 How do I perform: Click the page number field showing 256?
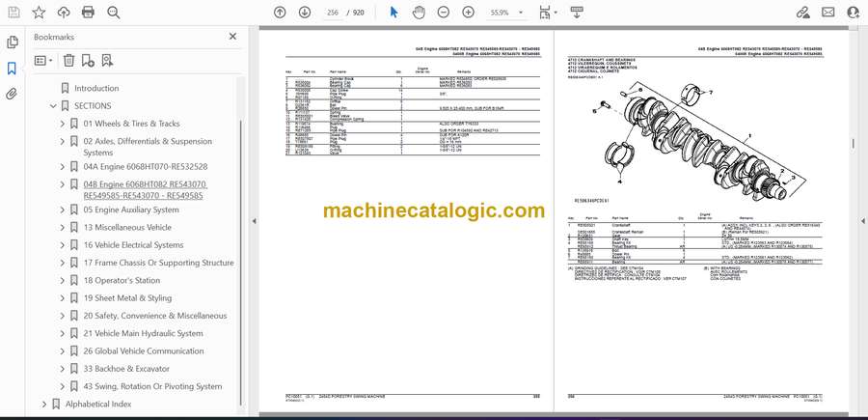click(332, 13)
